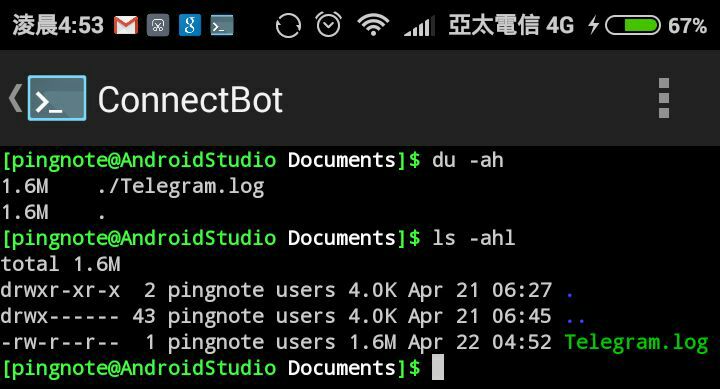Tap the '04:52' timestamp

[522, 343]
